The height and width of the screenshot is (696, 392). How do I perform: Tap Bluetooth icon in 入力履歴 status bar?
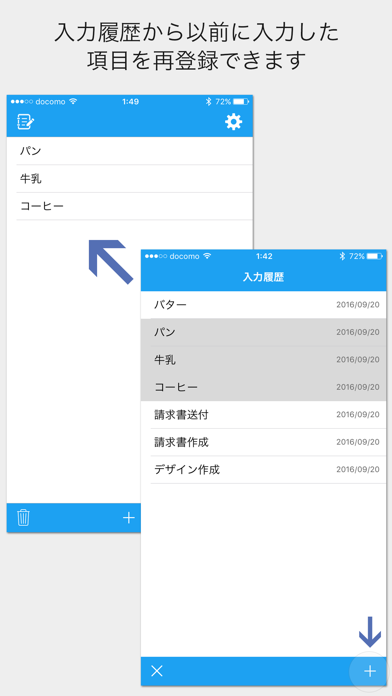click(x=342, y=256)
